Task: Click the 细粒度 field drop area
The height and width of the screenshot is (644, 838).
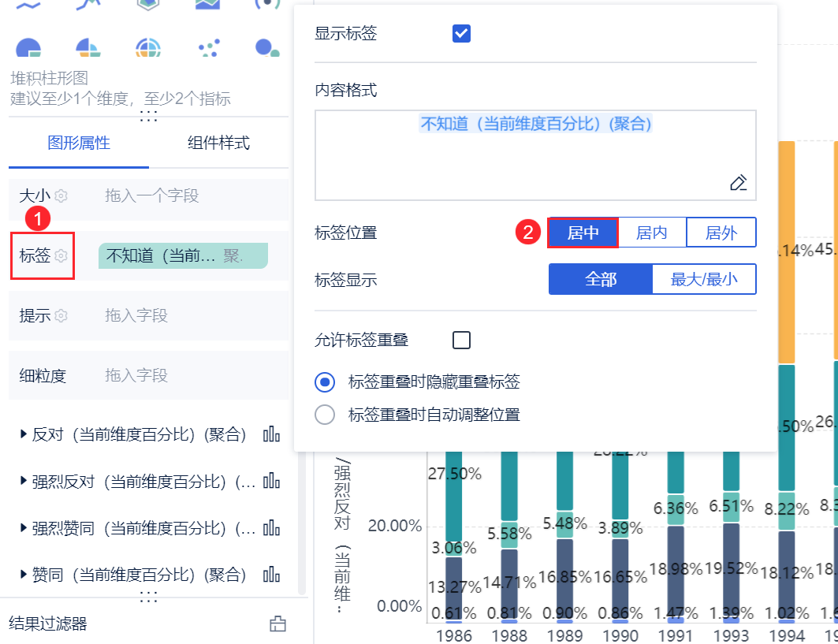Action: click(189, 376)
